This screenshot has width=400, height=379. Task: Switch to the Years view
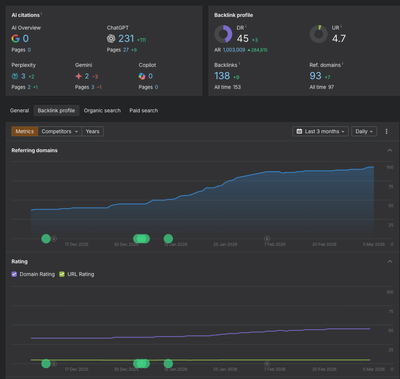[92, 131]
